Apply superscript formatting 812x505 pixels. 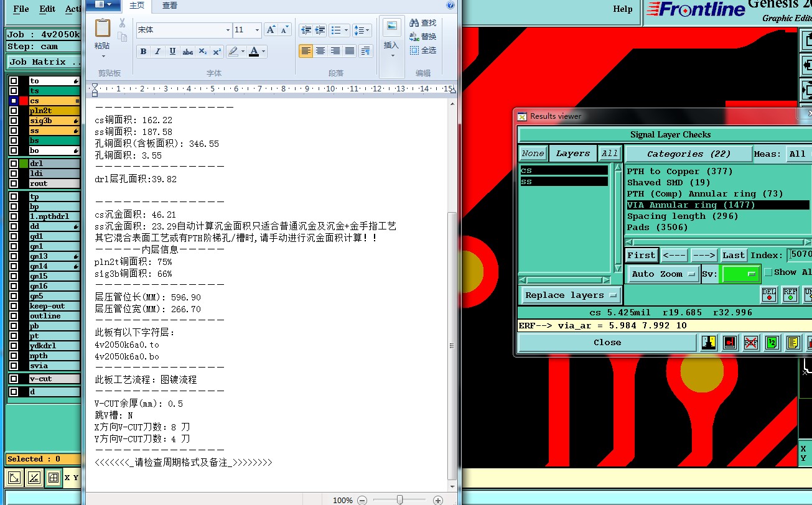pyautogui.click(x=217, y=52)
